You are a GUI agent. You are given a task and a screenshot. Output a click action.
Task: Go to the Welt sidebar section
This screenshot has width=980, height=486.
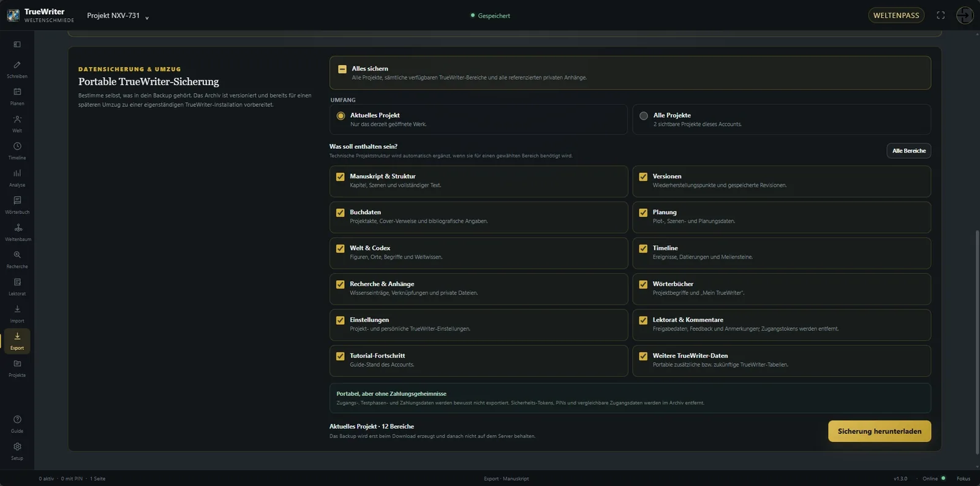pyautogui.click(x=17, y=123)
